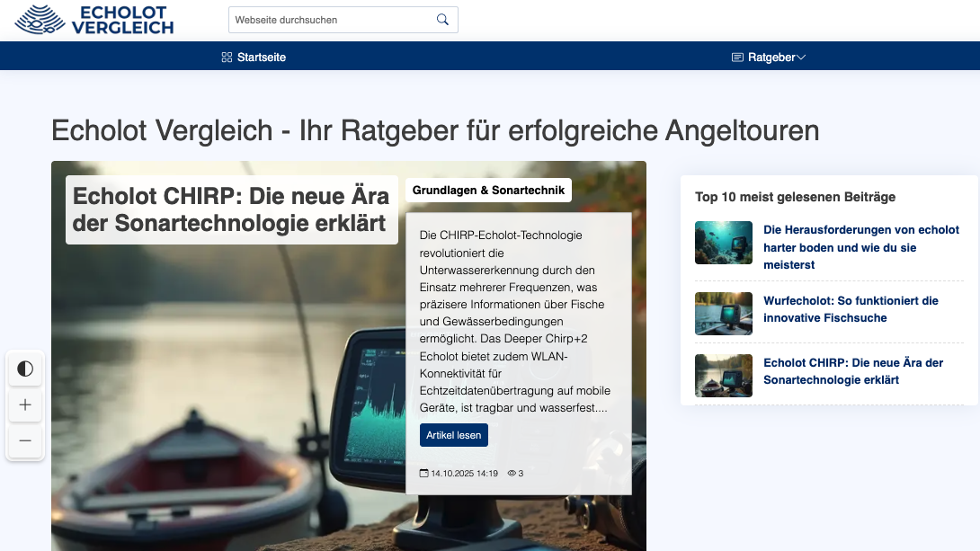The image size is (980, 551).
Task: Click the CHIRP hero article headline
Action: point(231,209)
